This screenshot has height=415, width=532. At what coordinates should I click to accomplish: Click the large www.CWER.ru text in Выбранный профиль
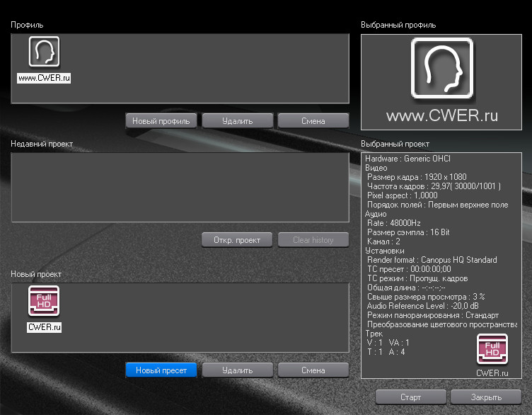(x=442, y=115)
